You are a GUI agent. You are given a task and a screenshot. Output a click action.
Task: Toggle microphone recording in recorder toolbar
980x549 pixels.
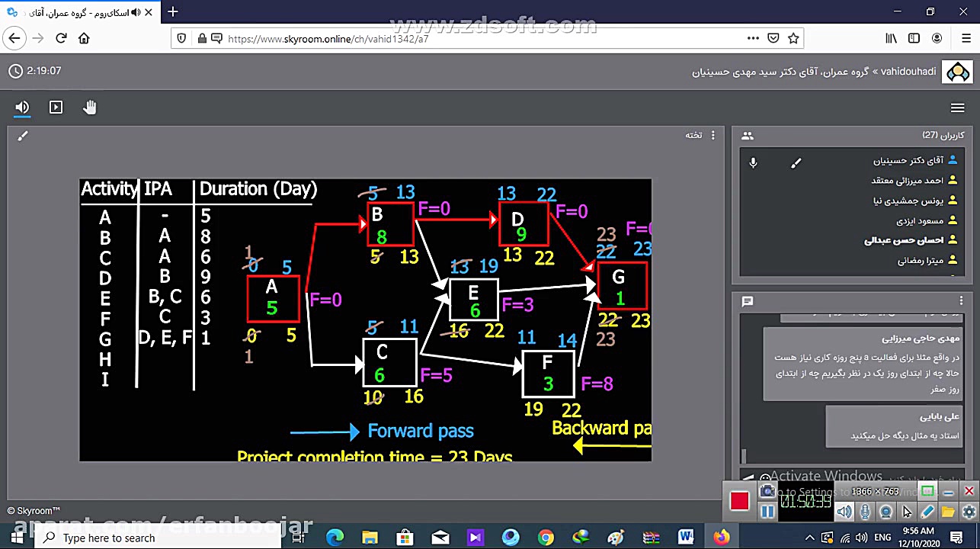[x=865, y=512]
